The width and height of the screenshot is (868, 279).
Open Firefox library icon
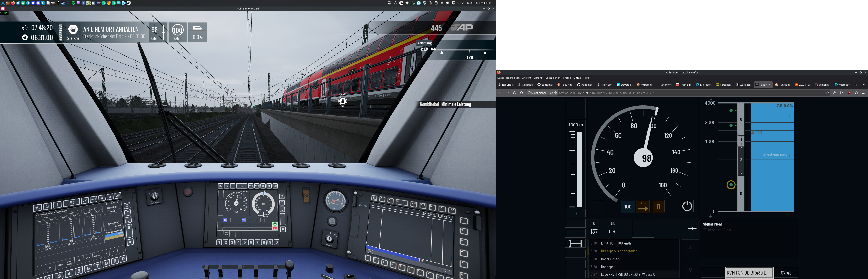842,93
